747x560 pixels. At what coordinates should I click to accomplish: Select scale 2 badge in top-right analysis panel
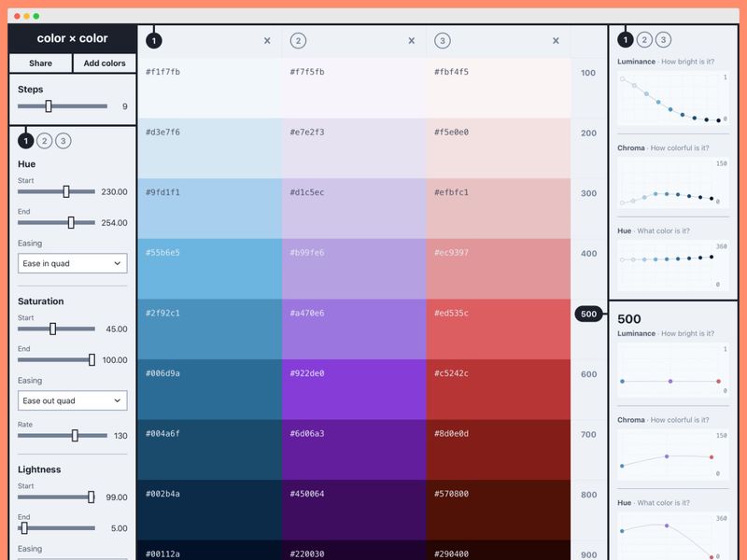click(x=643, y=41)
